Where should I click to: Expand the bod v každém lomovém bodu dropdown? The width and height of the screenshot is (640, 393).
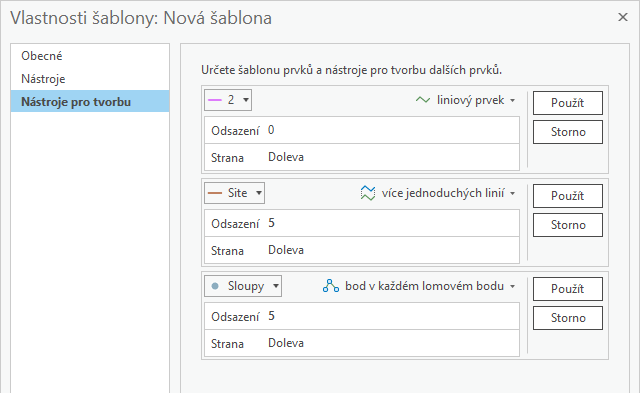513,286
